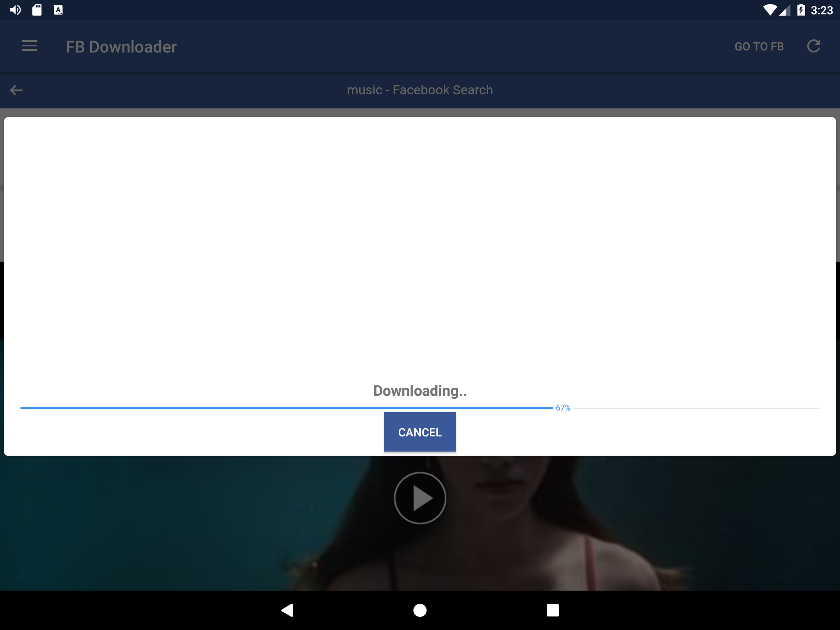Click the FB Downloader app title
This screenshot has width=840, height=630.
pyautogui.click(x=121, y=47)
